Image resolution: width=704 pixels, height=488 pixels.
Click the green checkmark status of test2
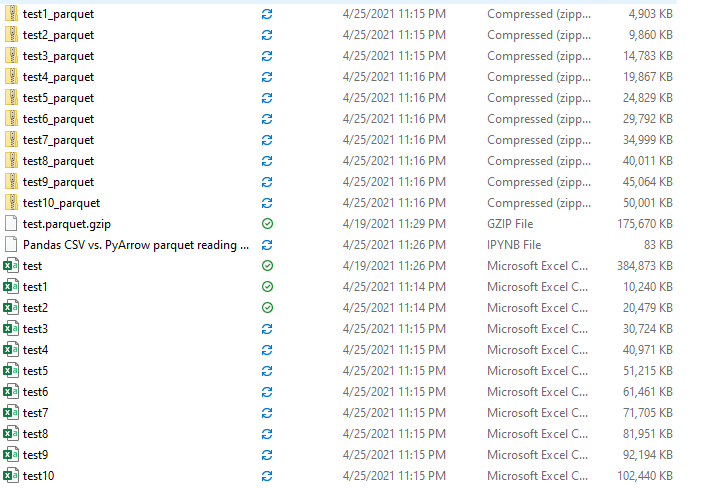(x=267, y=308)
